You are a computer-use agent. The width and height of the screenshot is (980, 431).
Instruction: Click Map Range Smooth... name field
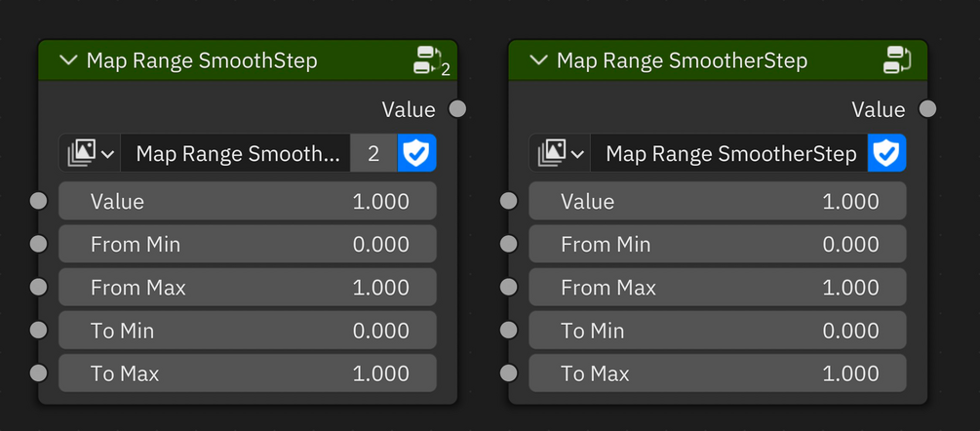coord(235,153)
